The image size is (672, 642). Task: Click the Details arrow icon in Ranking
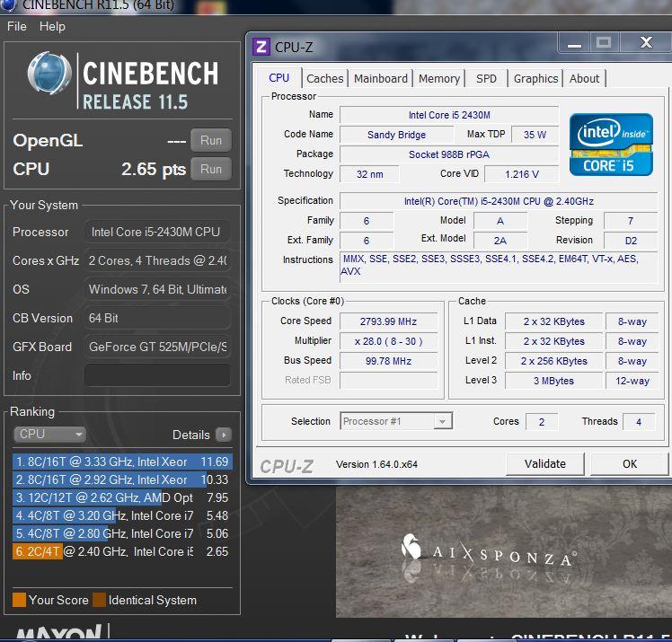point(224,435)
